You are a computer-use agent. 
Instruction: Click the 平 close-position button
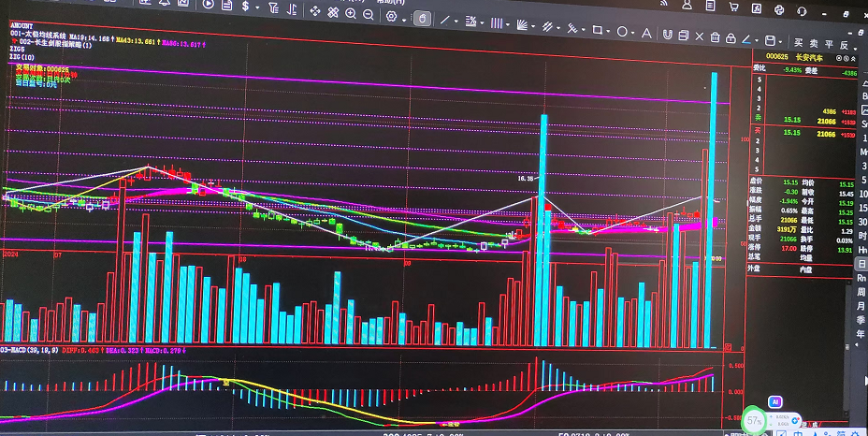point(829,44)
